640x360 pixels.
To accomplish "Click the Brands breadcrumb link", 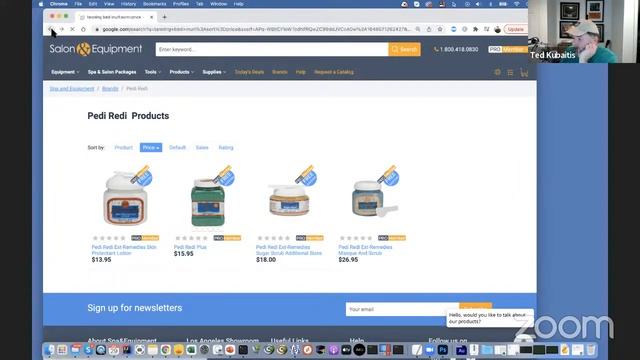I will pyautogui.click(x=110, y=89).
